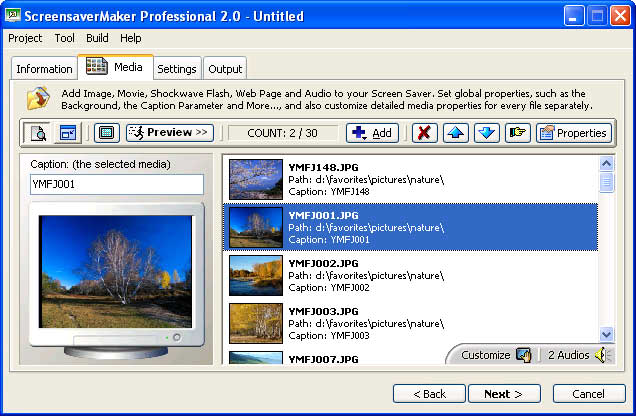Open the media Properties button
The width and height of the screenshot is (636, 416).
click(x=574, y=133)
